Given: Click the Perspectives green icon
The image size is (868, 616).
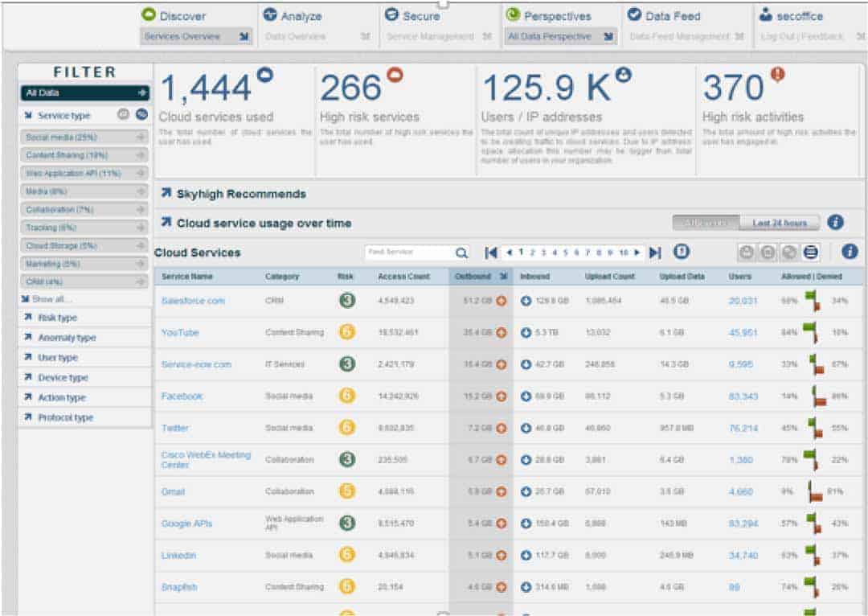Looking at the screenshot, I should pyautogui.click(x=513, y=14).
